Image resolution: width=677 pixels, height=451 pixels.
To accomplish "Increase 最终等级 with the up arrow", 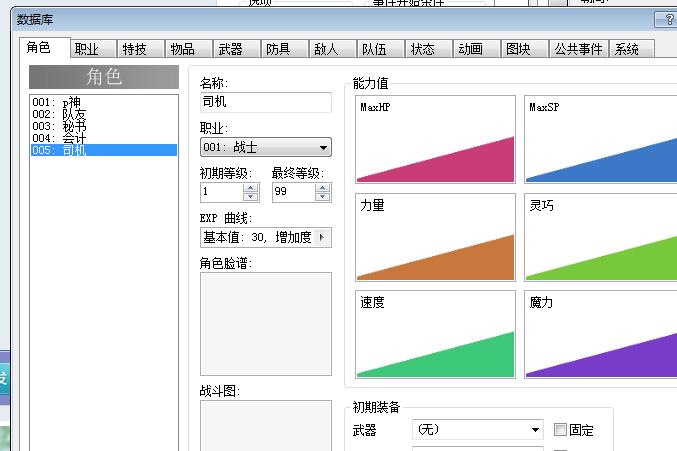I will [x=323, y=188].
